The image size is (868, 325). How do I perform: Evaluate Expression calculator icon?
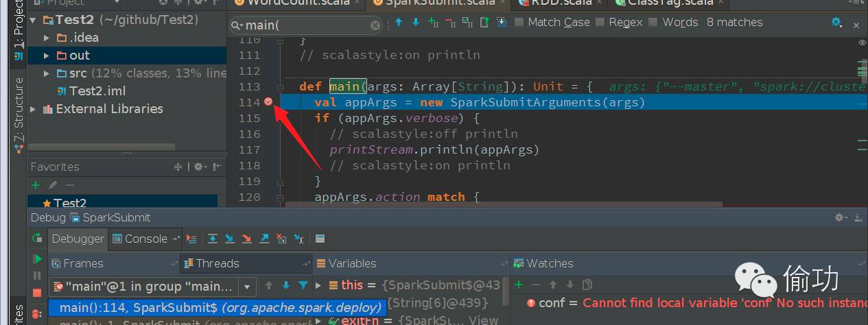[320, 239]
